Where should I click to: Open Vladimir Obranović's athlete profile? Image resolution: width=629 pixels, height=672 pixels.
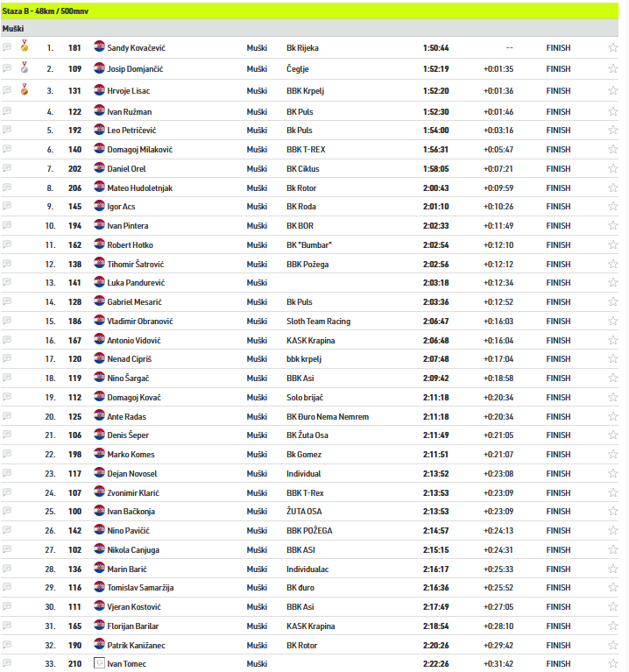pos(139,322)
